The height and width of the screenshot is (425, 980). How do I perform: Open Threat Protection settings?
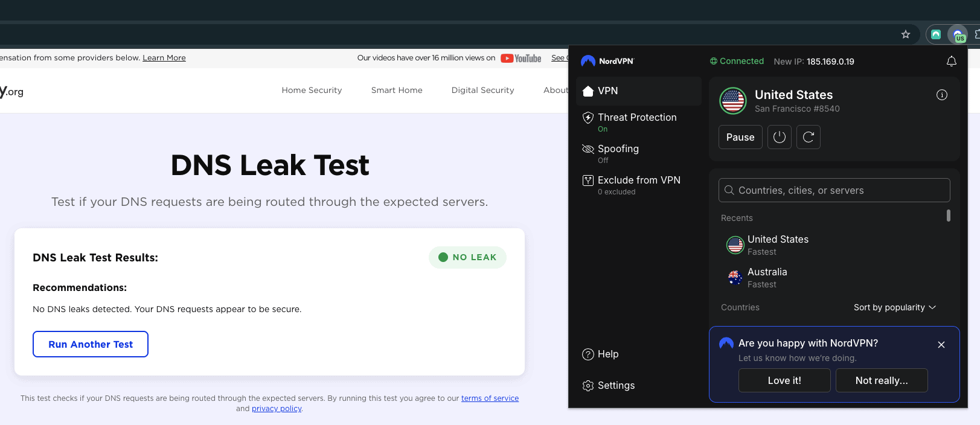click(x=639, y=122)
